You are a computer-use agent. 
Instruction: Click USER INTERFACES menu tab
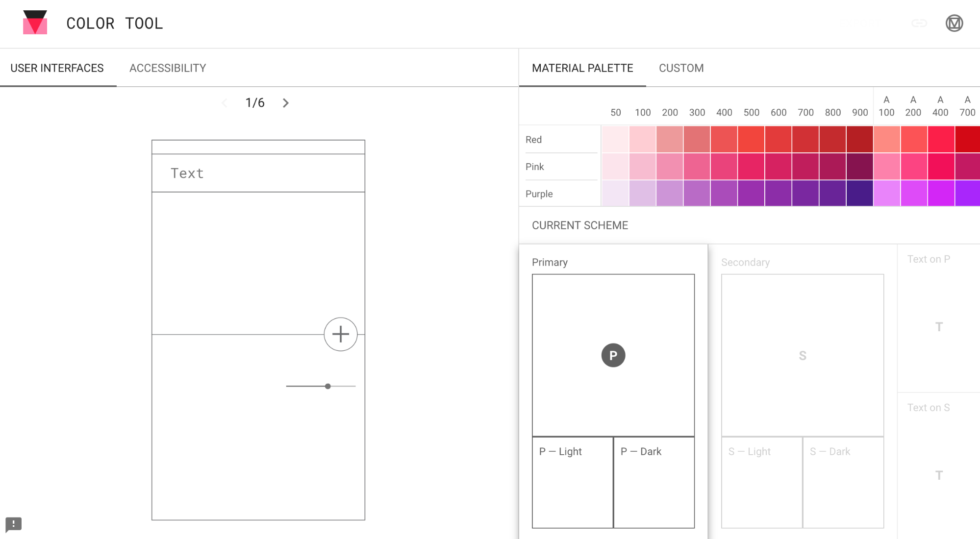pyautogui.click(x=57, y=68)
